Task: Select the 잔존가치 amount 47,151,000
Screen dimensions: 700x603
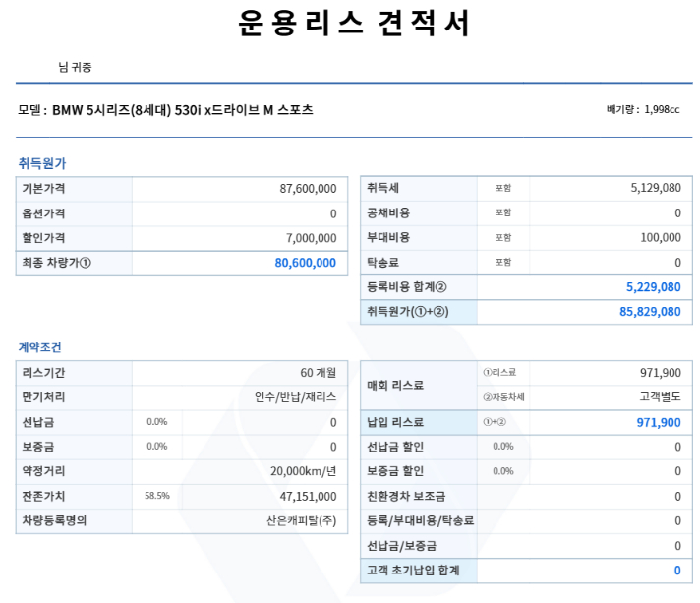Action: point(308,497)
